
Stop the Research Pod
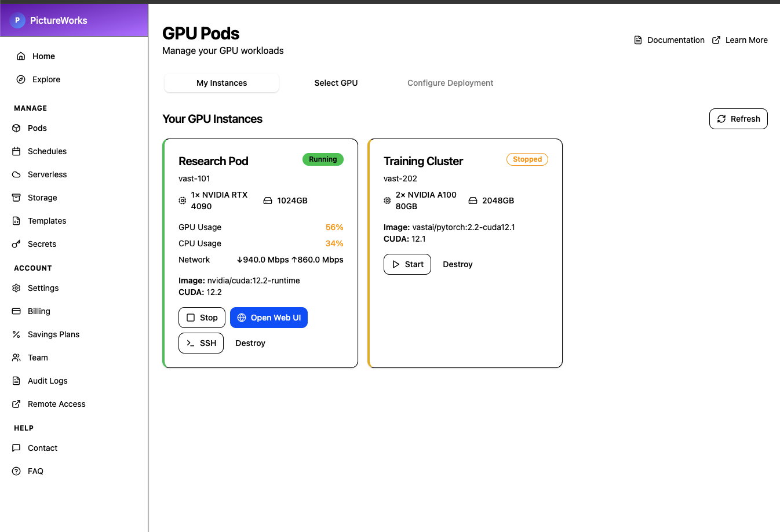click(x=202, y=318)
